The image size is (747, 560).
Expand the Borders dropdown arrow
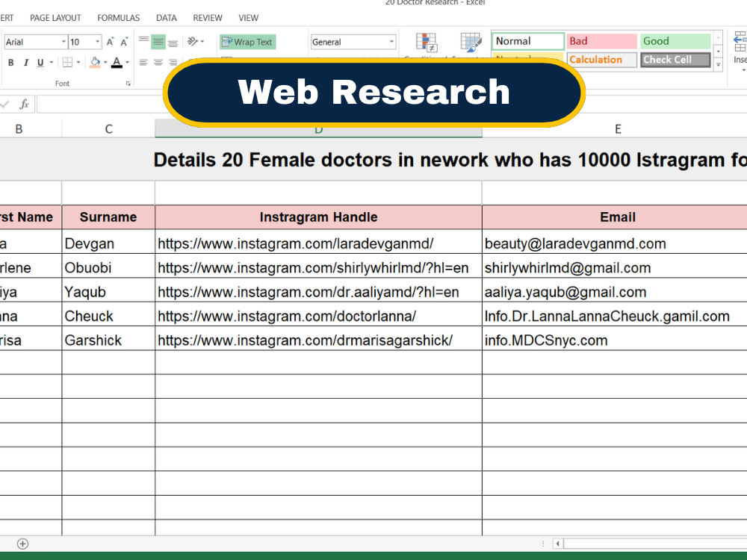(x=78, y=63)
